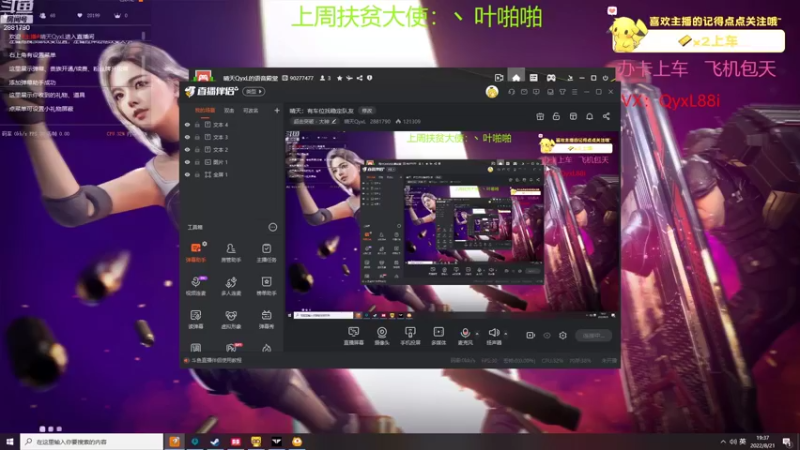Toggle the lock on 文本 3 layer
This screenshot has width=800, height=450.
[197, 137]
